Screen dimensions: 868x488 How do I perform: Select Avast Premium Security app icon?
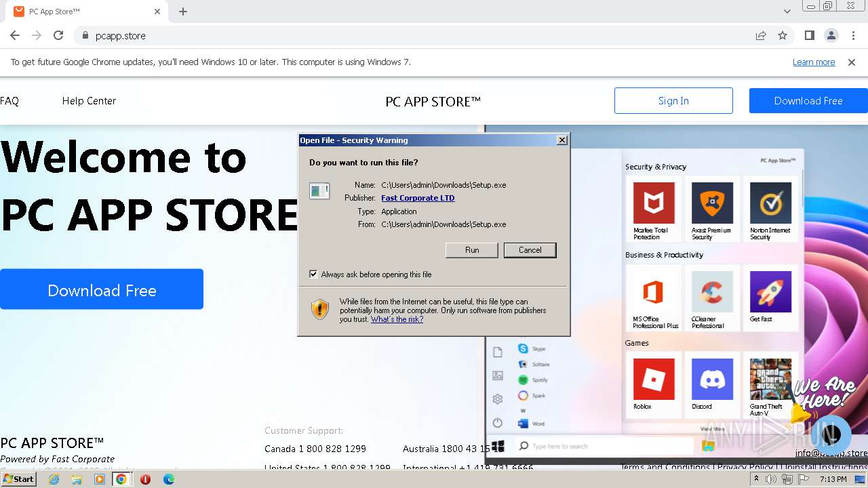tap(712, 203)
